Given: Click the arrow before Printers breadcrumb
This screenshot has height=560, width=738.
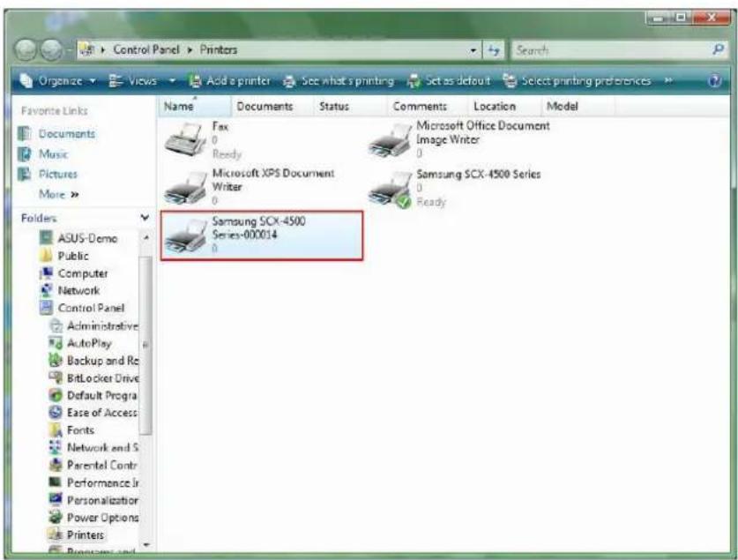Looking at the screenshot, I should (190, 50).
